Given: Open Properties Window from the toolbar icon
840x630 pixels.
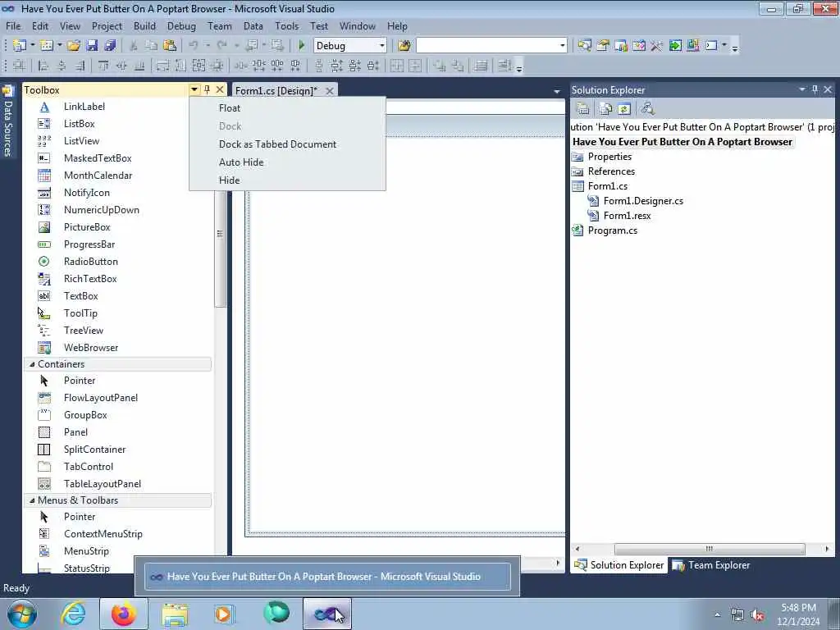Looking at the screenshot, I should (603, 46).
